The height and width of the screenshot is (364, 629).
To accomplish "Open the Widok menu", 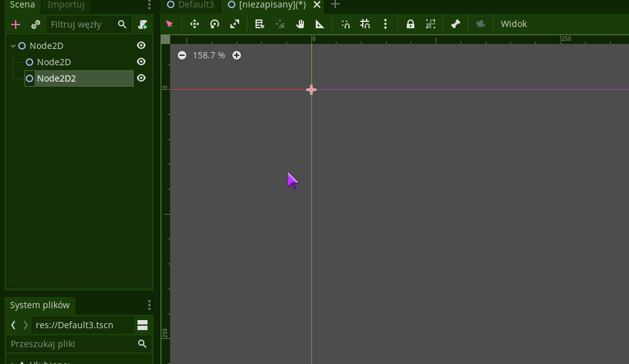I will [513, 24].
